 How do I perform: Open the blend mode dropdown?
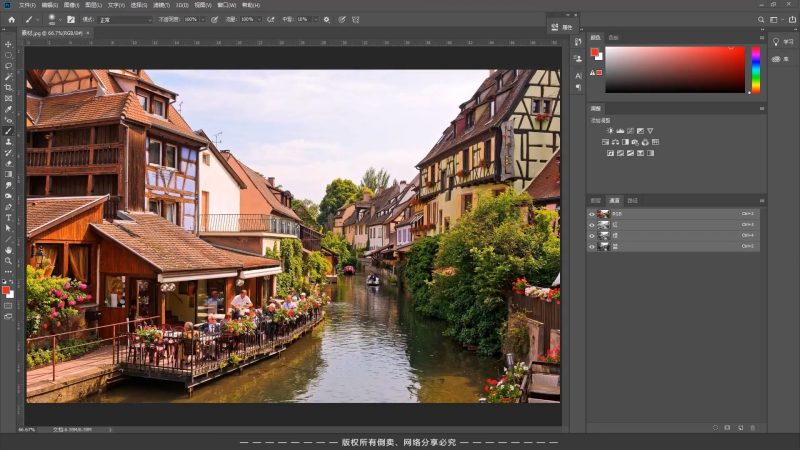tap(124, 19)
